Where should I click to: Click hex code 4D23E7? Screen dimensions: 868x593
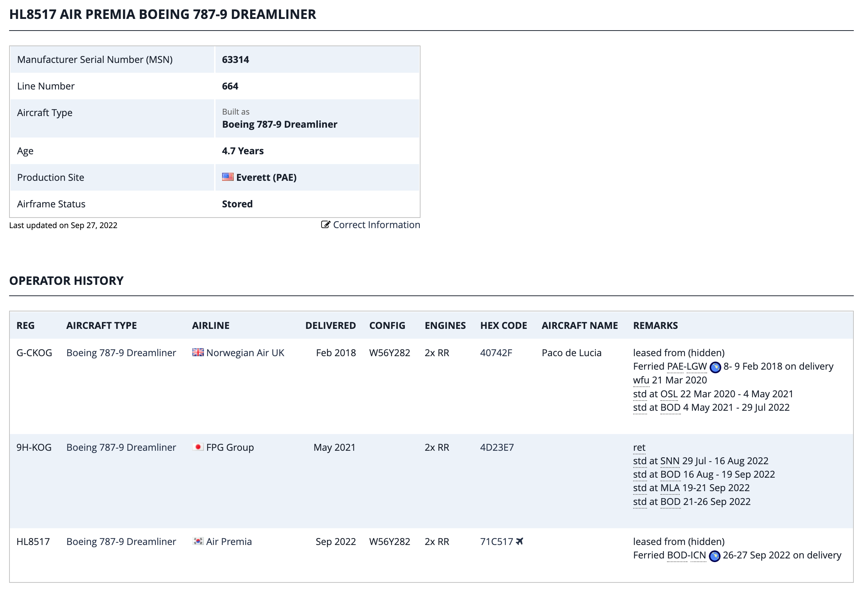click(497, 447)
